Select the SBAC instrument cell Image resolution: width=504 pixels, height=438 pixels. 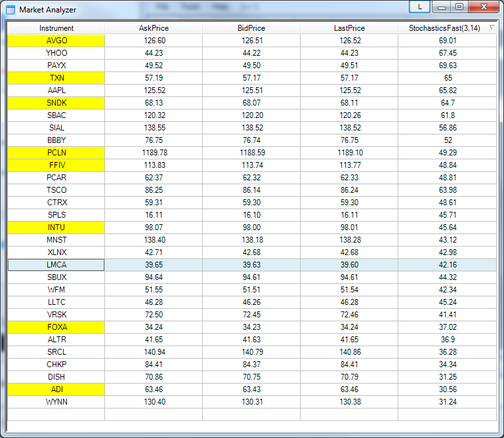coord(56,115)
